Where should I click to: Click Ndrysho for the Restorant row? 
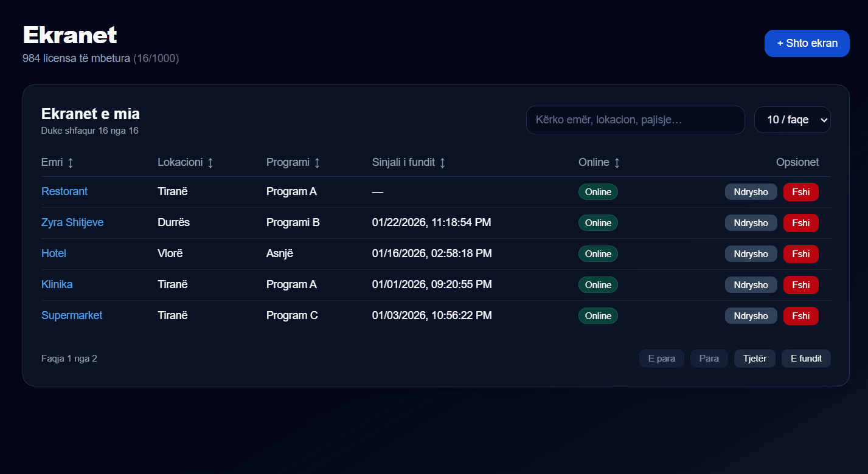tap(751, 191)
